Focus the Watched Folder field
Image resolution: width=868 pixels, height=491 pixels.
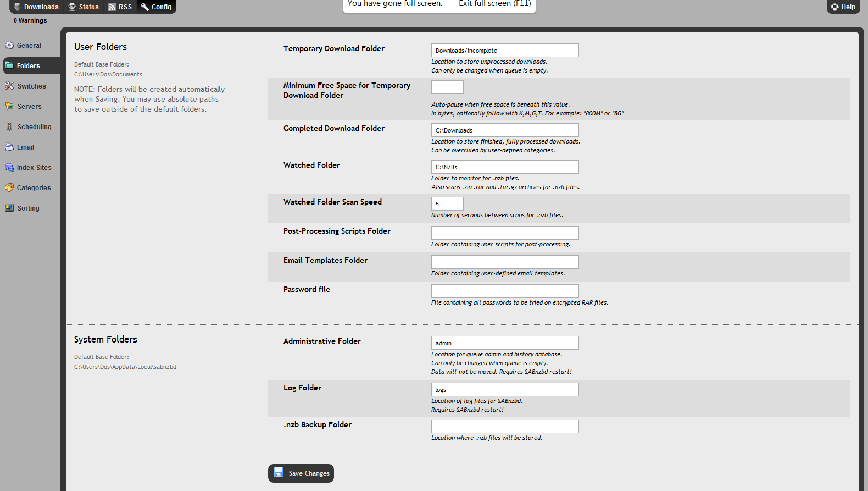coord(505,167)
